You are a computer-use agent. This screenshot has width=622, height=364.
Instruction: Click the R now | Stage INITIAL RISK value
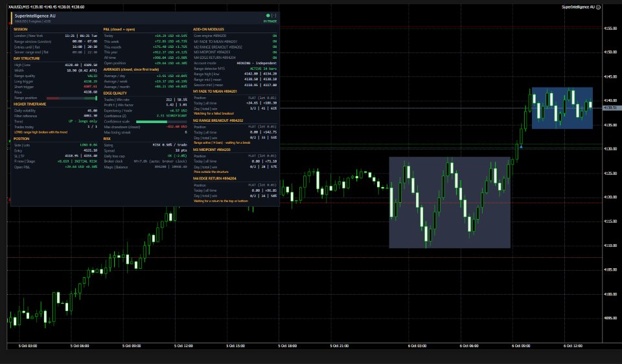point(77,161)
